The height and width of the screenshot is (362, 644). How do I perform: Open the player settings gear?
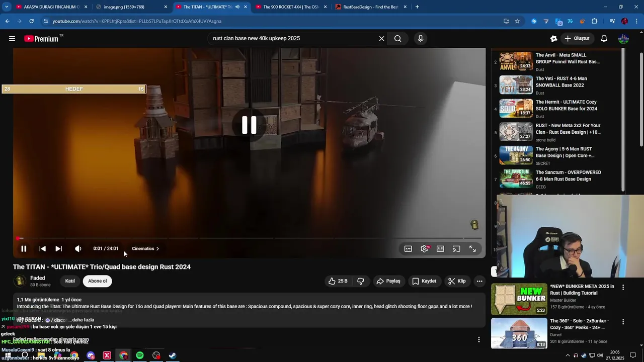(425, 249)
